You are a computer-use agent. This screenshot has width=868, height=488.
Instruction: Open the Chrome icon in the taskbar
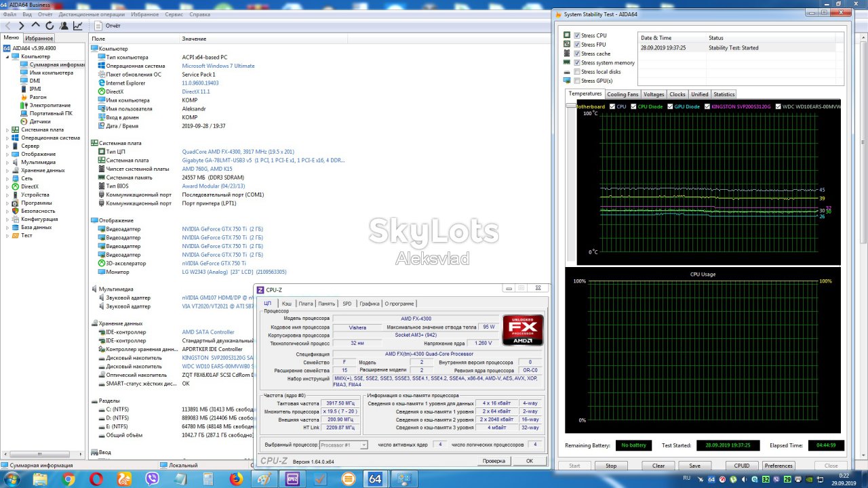point(68,479)
